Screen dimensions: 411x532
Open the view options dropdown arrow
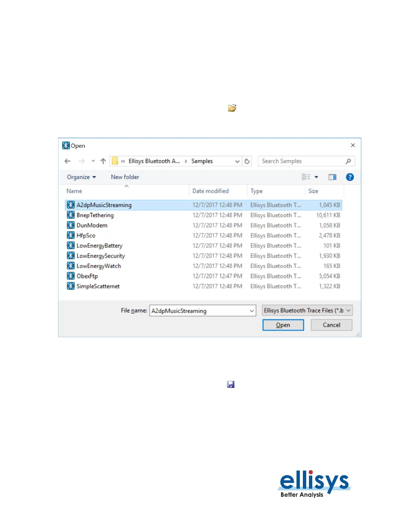[x=316, y=177]
